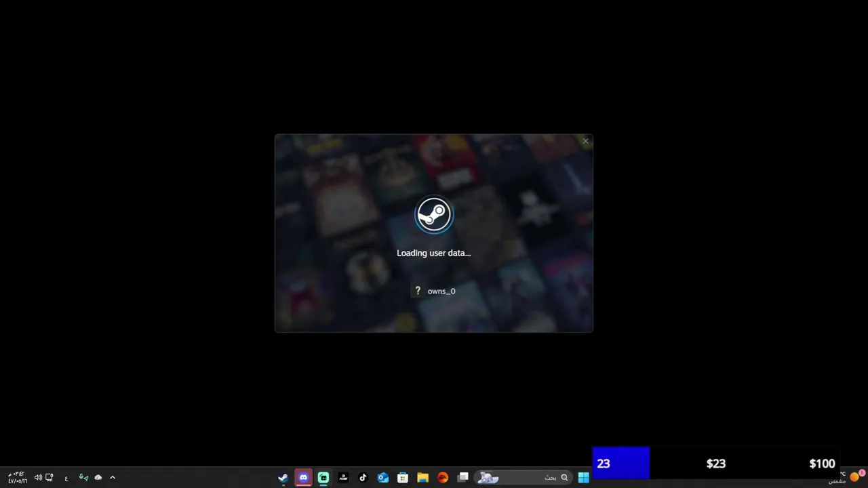Open File Explorer from the taskbar
This screenshot has height=488, width=868.
pos(422,478)
